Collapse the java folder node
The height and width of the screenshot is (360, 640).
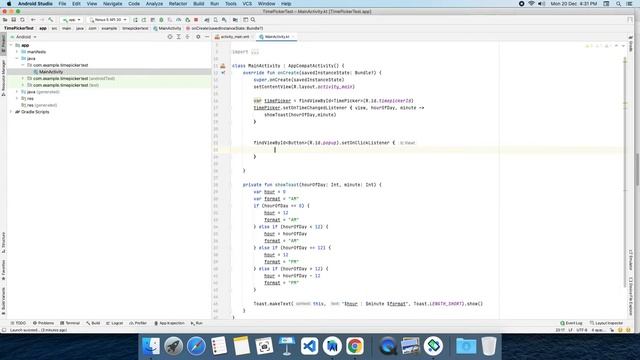pos(17,58)
